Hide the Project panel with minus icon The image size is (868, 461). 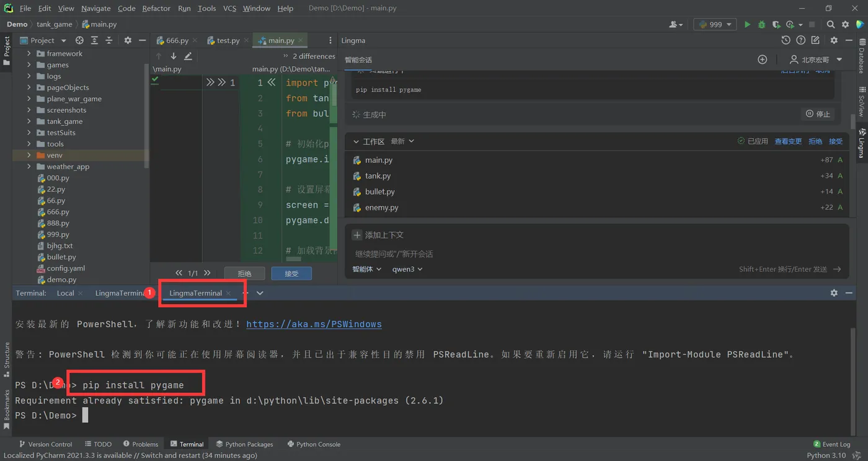coord(142,40)
